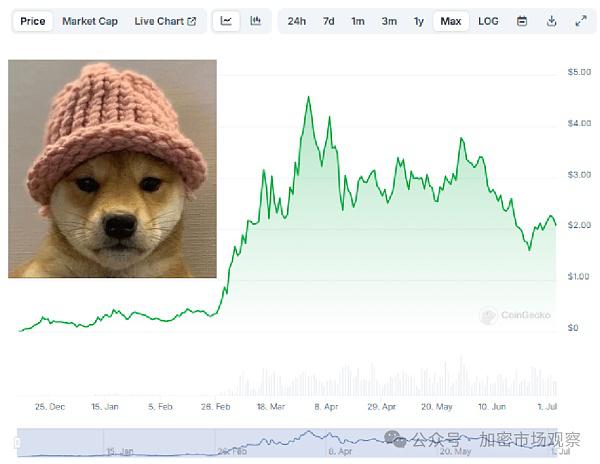
Task: Click the price peak near $4.50
Action: (x=309, y=97)
